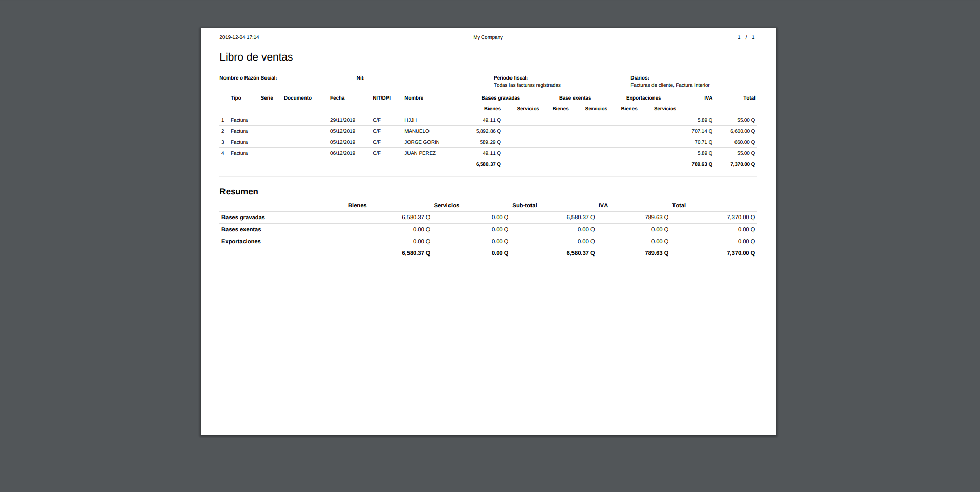Click the date 06/12/2019

pos(342,153)
